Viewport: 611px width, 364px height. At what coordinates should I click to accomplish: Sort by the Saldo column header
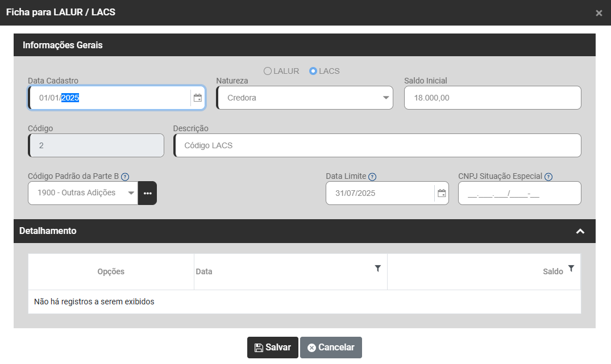click(x=553, y=271)
